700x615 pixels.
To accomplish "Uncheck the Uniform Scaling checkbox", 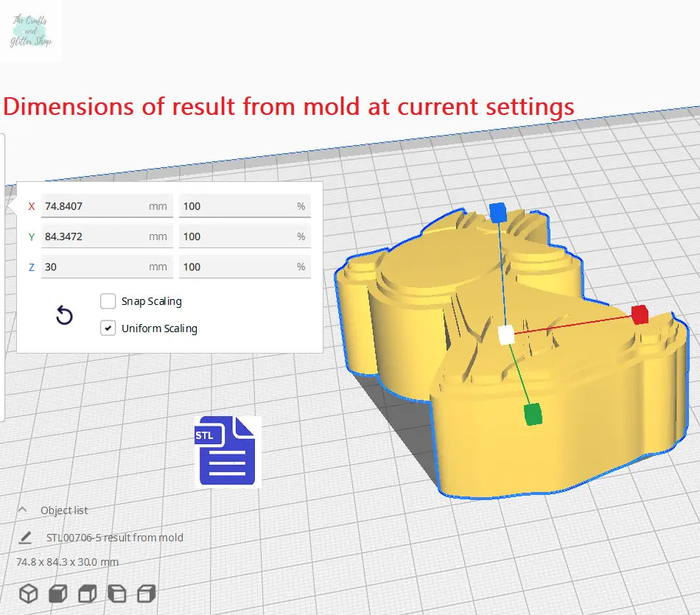I will 108,328.
